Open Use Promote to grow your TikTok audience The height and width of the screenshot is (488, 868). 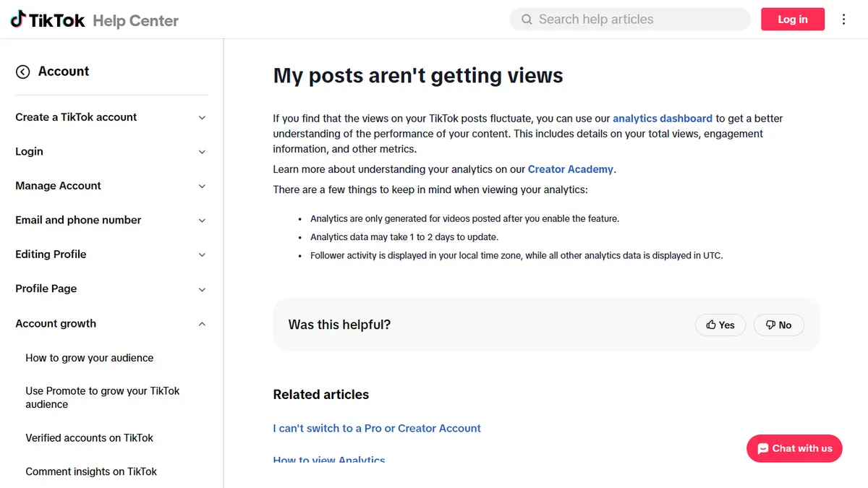coord(102,398)
